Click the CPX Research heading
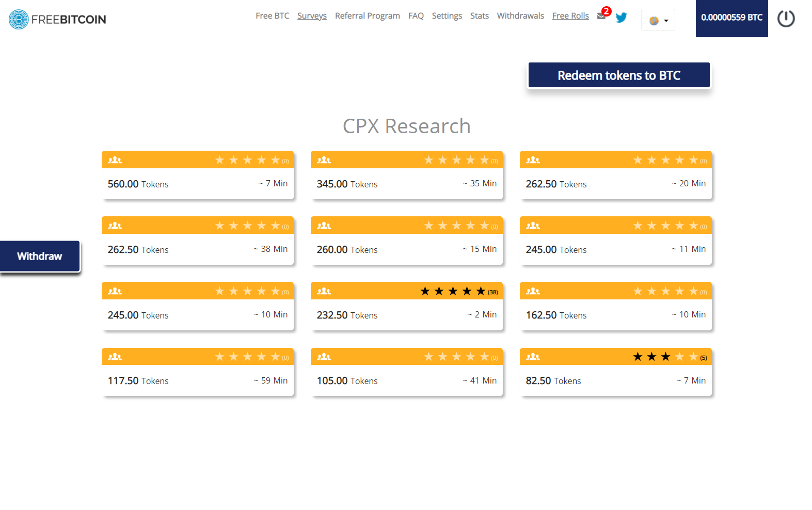This screenshot has height=510, width=812. pyautogui.click(x=407, y=126)
